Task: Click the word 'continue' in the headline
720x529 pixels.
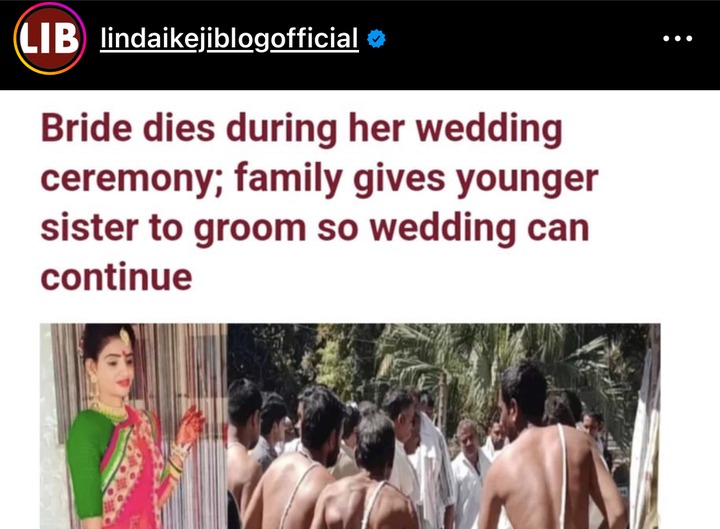Action: point(116,277)
